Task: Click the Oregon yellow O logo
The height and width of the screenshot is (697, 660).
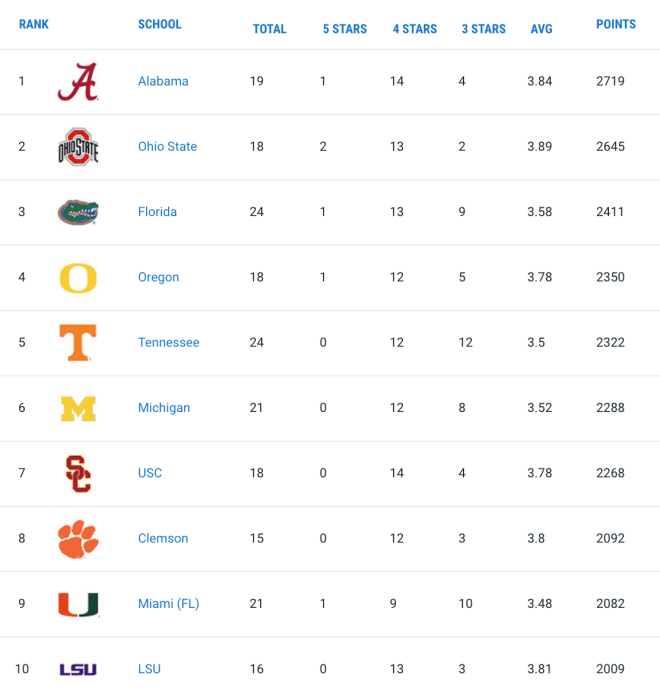Action: tap(78, 278)
